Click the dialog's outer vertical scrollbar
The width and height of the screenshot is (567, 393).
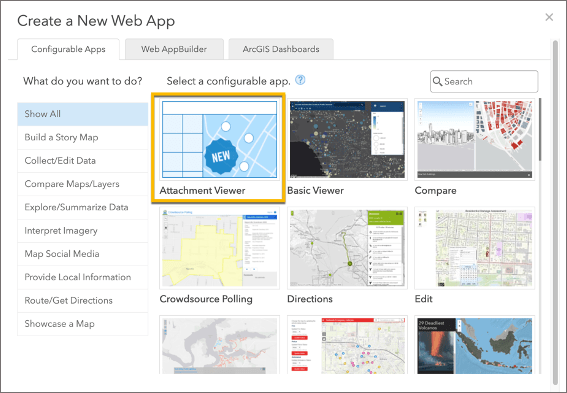pyautogui.click(x=555, y=213)
